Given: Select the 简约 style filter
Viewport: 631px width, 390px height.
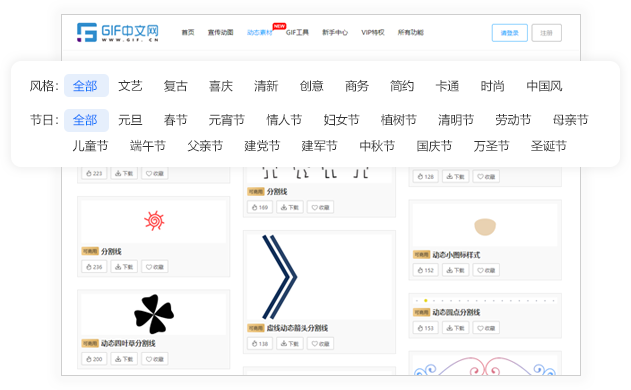Looking at the screenshot, I should (x=402, y=86).
